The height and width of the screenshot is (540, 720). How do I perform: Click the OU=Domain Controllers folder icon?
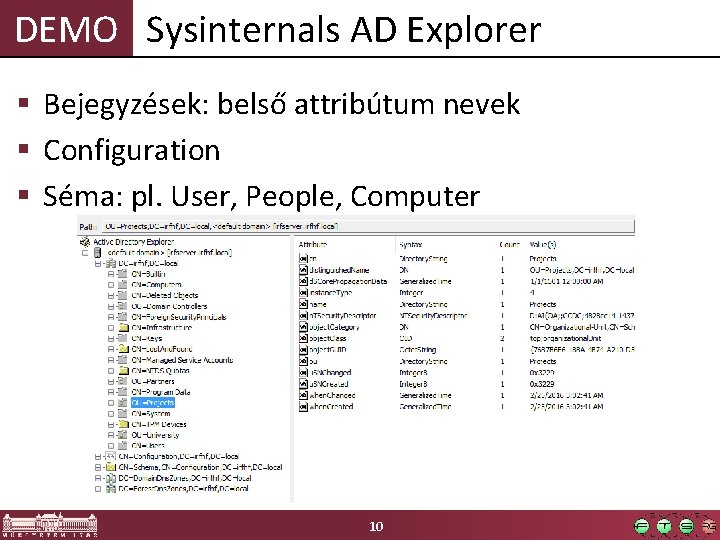pos(123,306)
